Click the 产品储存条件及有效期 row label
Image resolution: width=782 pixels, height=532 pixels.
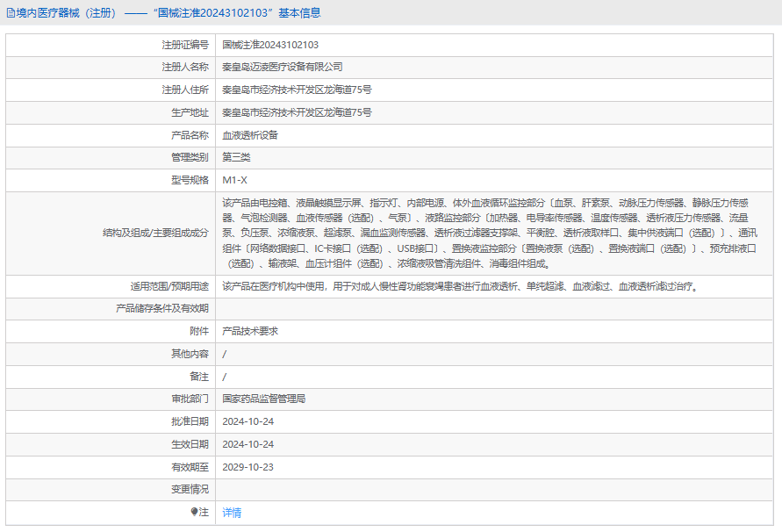162,308
